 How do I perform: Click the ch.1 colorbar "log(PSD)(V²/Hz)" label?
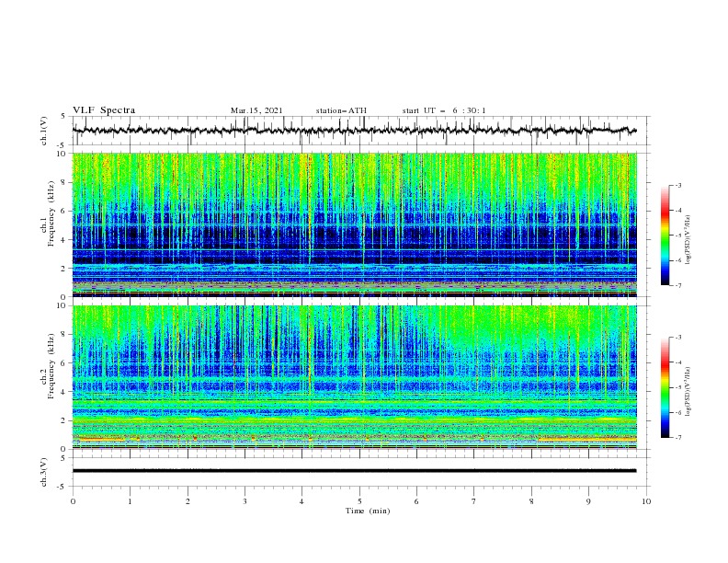tap(688, 240)
